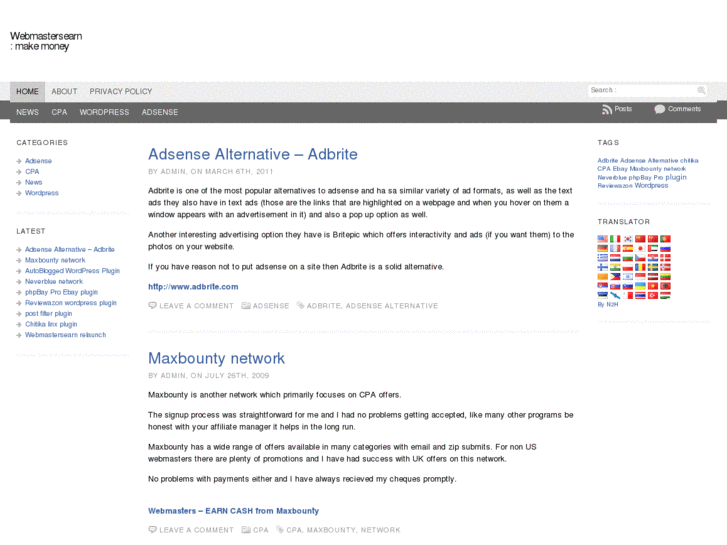Pick the Turkish flag in Translator

pyautogui.click(x=653, y=295)
